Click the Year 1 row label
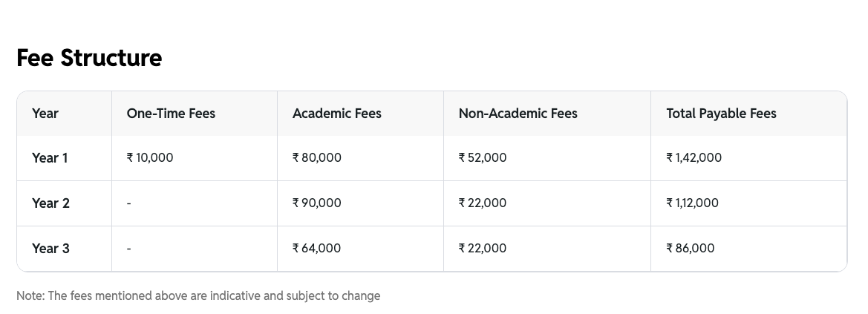 pos(50,157)
